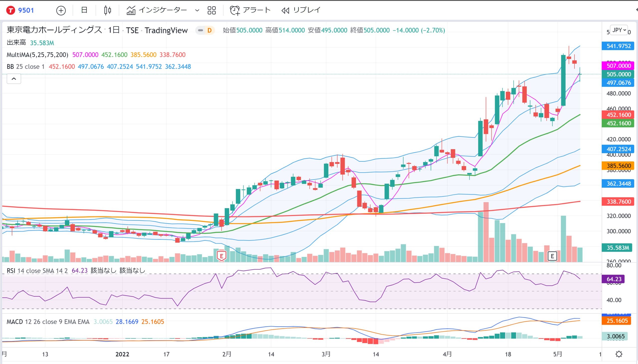Open the indicator templates grid icon
Viewport: 638px width, 364px height.
pyautogui.click(x=212, y=10)
